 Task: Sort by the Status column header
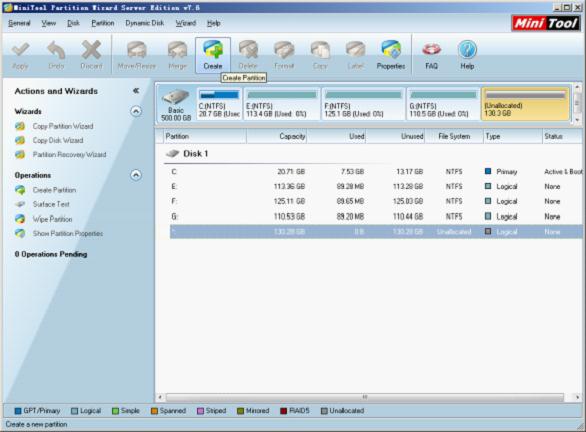[x=562, y=136]
